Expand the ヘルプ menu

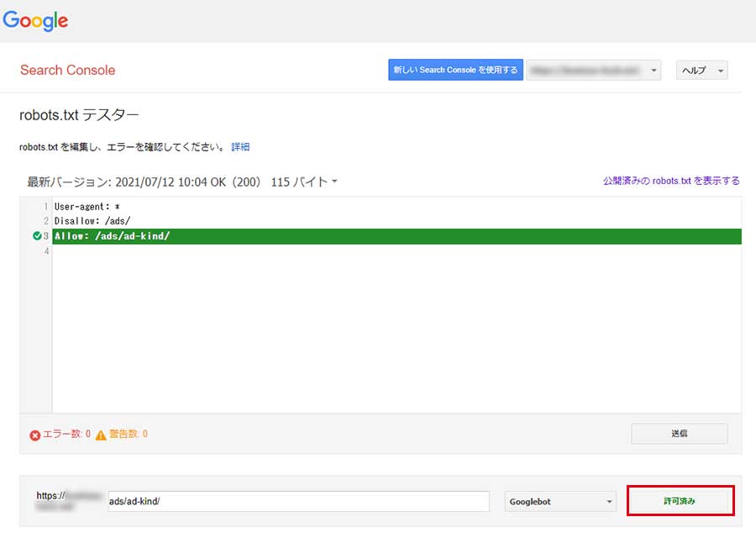point(701,71)
